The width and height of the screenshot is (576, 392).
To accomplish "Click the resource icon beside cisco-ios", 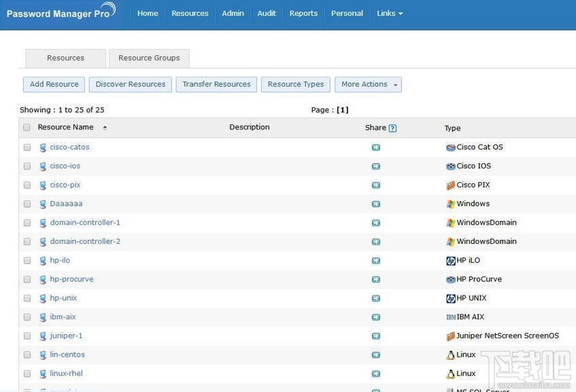I will [43, 166].
